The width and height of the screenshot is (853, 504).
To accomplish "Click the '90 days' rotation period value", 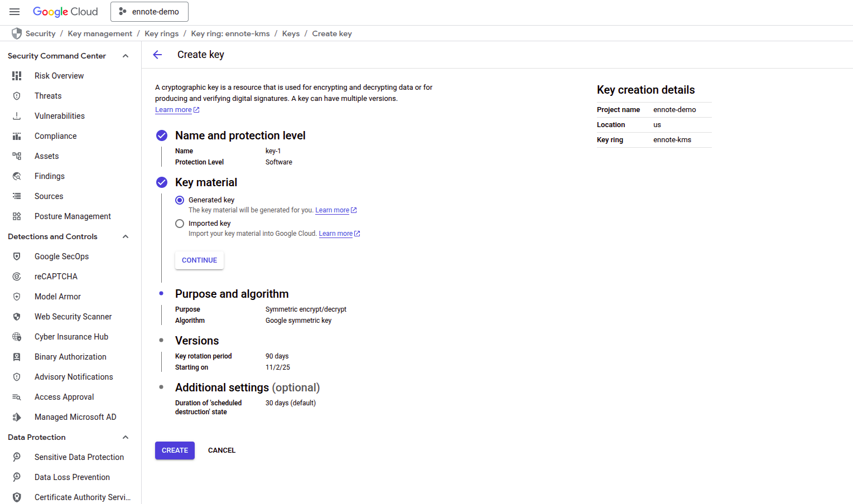I will tap(277, 356).
